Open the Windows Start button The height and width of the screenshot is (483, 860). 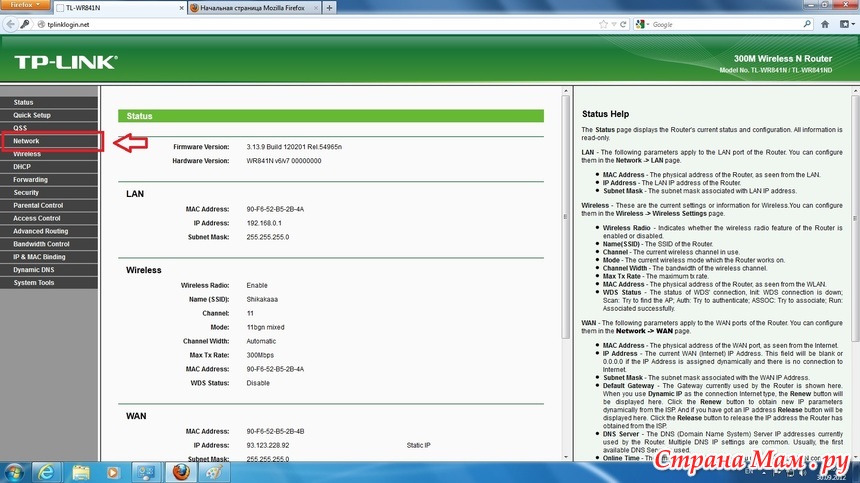13,472
